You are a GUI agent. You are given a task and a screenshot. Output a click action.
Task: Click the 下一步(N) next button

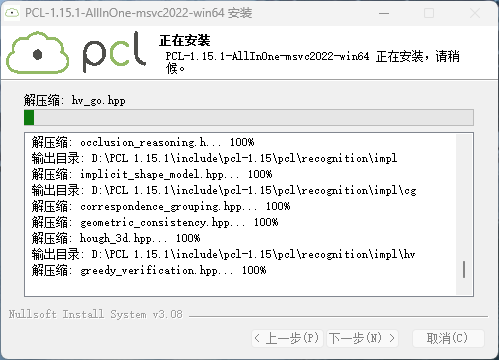click(x=362, y=338)
